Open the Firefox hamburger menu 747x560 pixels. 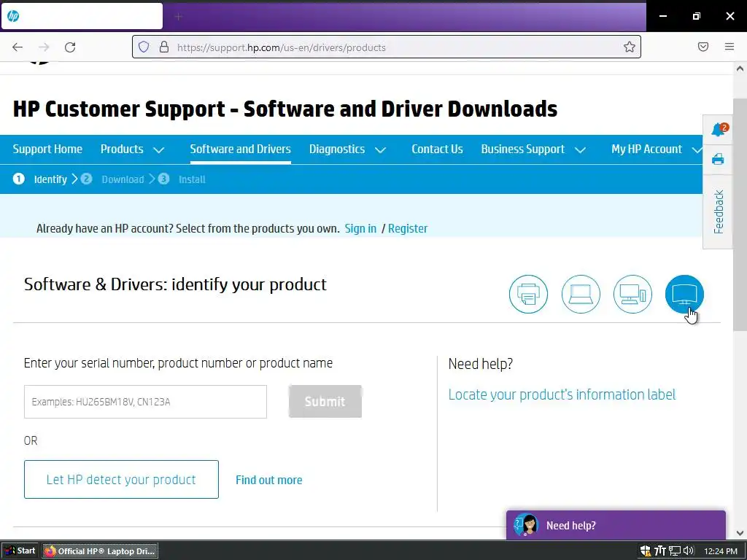point(729,47)
